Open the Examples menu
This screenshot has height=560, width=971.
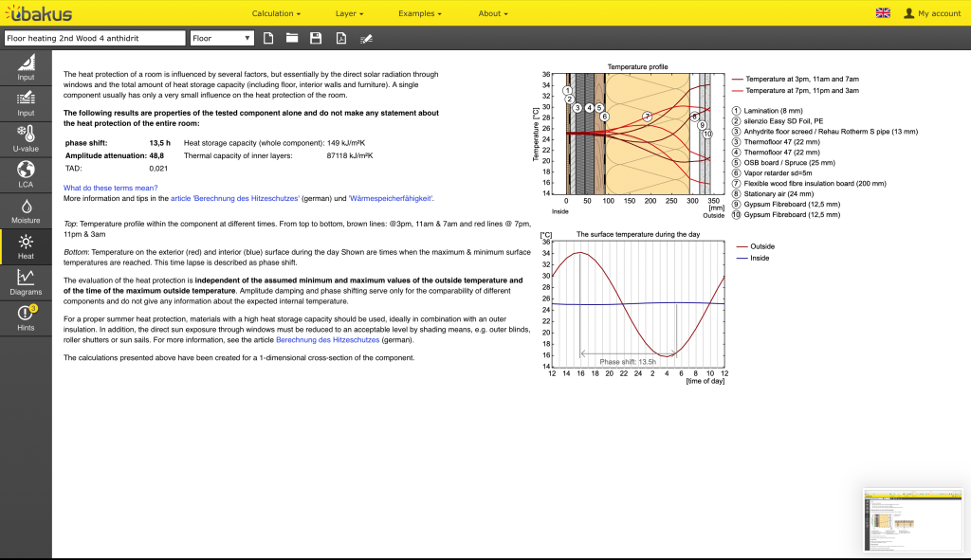[x=420, y=14]
